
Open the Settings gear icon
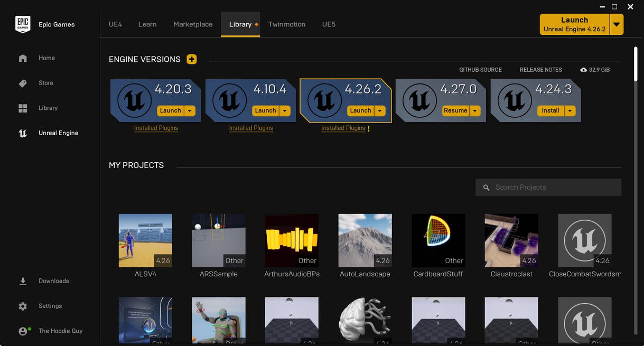[x=23, y=306]
